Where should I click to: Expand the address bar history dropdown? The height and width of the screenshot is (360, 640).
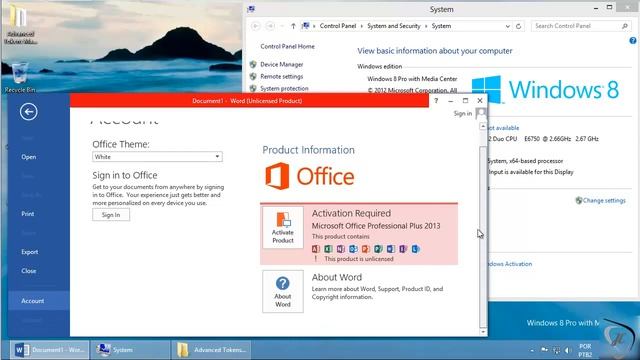coord(507,26)
